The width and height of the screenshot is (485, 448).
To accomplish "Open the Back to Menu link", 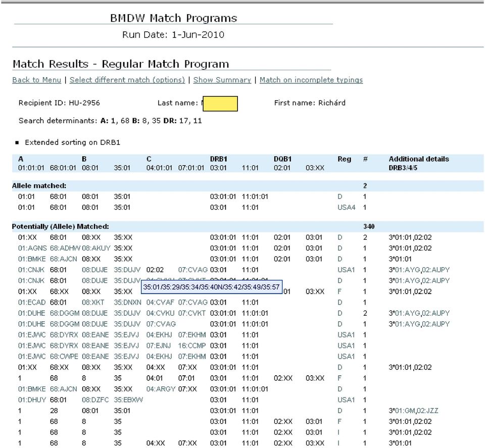I will coord(36,80).
